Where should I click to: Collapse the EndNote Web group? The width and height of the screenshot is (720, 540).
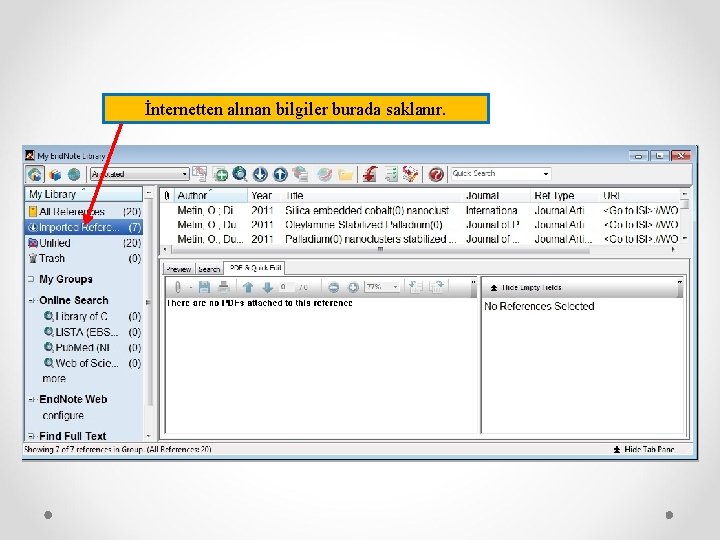click(x=31, y=399)
